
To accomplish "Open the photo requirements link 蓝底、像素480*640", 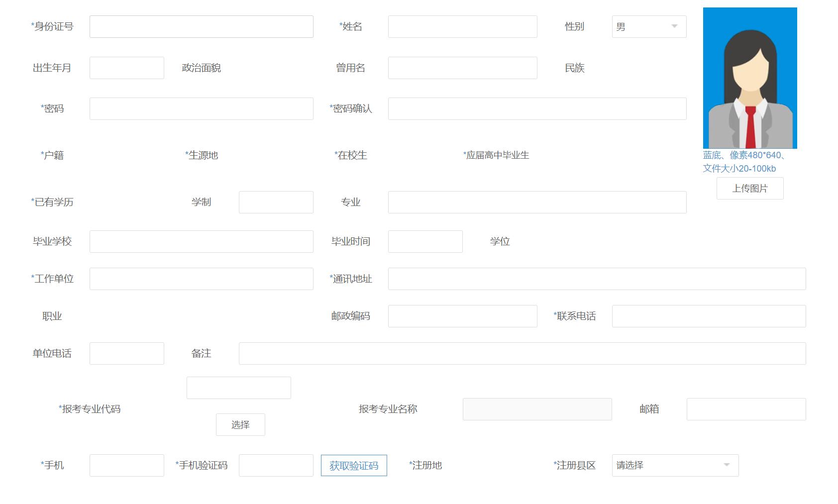I will point(742,155).
